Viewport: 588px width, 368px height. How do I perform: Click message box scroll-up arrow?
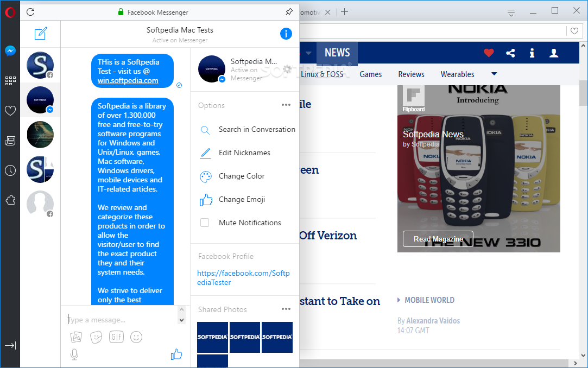click(181, 309)
